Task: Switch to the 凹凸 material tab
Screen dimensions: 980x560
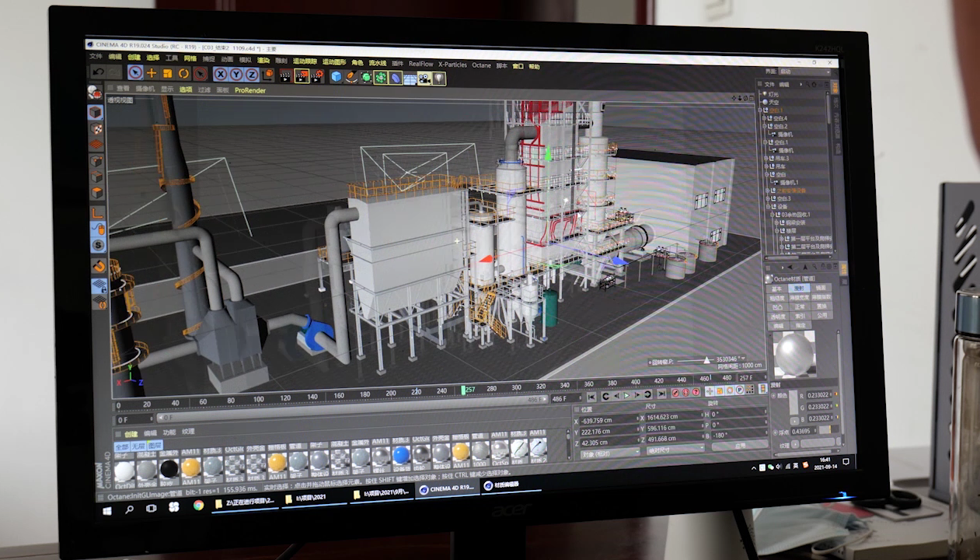Action: (x=778, y=306)
